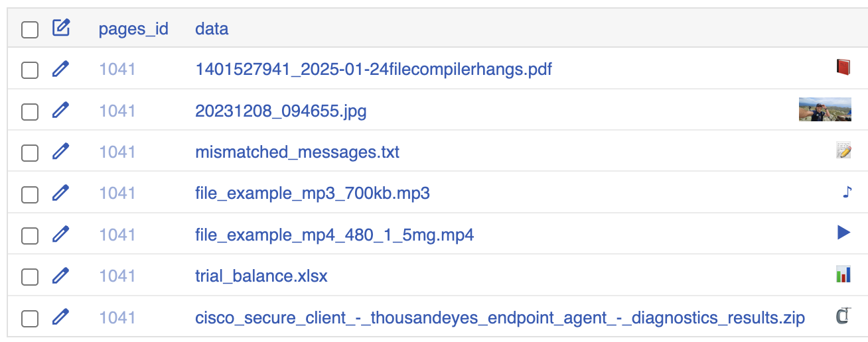Image resolution: width=868 pixels, height=342 pixels.
Task: Sort by the data column header
Action: click(x=212, y=29)
